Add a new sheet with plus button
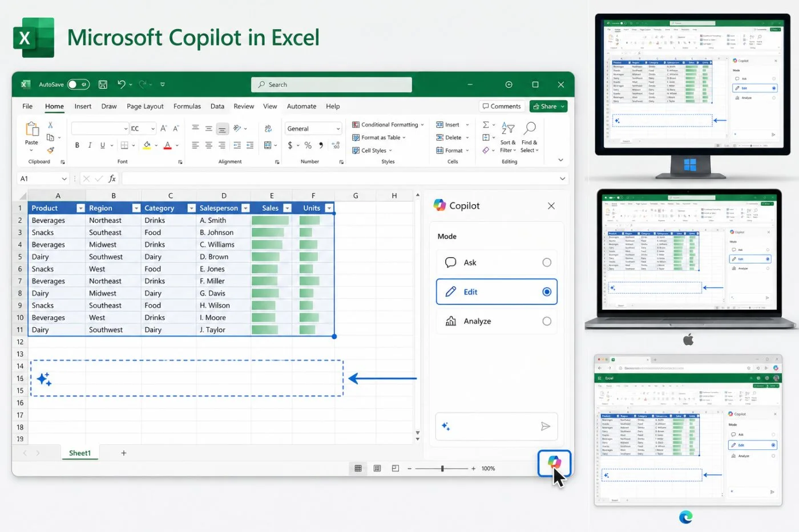Screen dimensions: 799x532 point(124,453)
